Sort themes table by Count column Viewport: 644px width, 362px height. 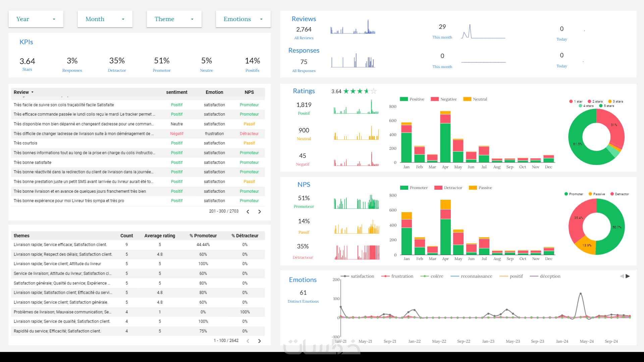coord(126,236)
